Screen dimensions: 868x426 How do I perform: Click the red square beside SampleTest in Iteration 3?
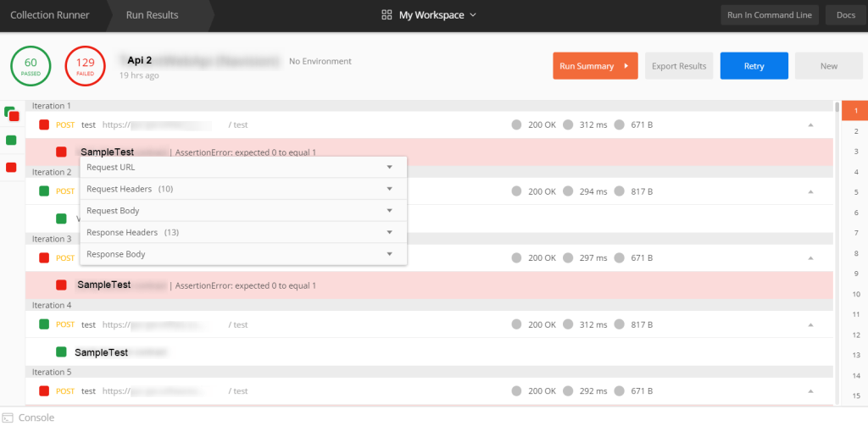(61, 285)
